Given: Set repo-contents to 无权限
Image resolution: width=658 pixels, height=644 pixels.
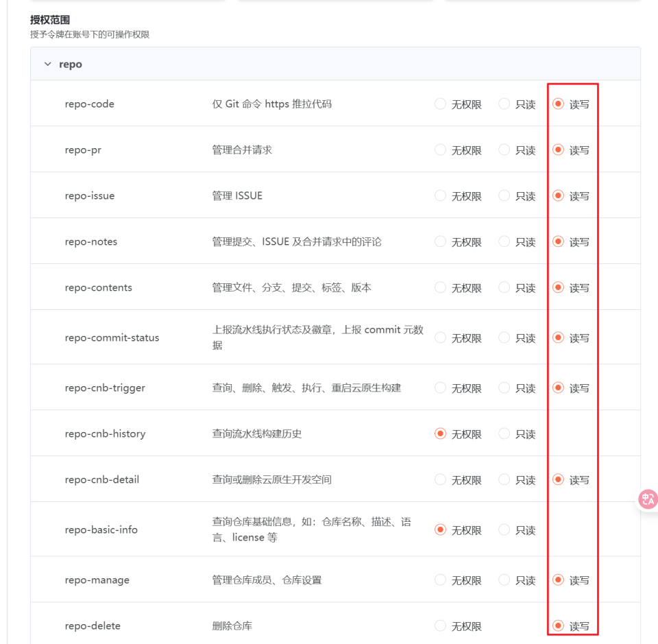Looking at the screenshot, I should (x=440, y=287).
